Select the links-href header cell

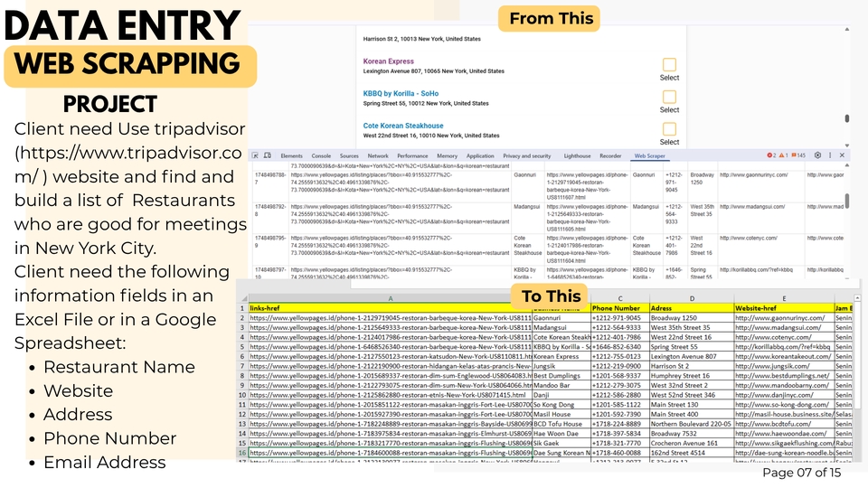391,308
